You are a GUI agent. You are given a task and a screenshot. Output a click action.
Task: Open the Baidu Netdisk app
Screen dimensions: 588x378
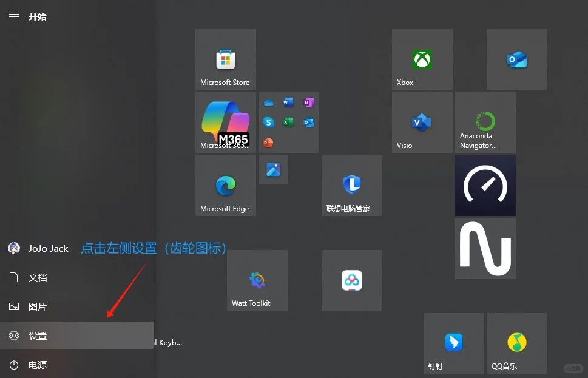351,280
